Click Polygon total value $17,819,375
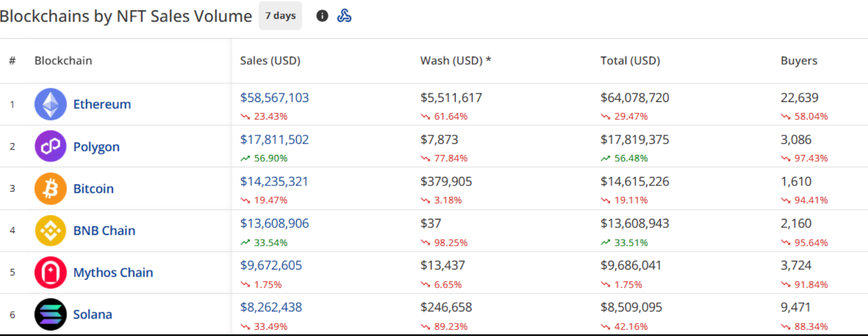The image size is (868, 336). pos(635,140)
